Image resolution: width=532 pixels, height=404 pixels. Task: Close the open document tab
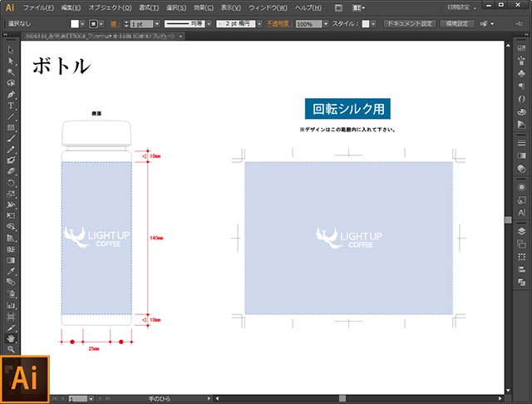[x=181, y=36]
